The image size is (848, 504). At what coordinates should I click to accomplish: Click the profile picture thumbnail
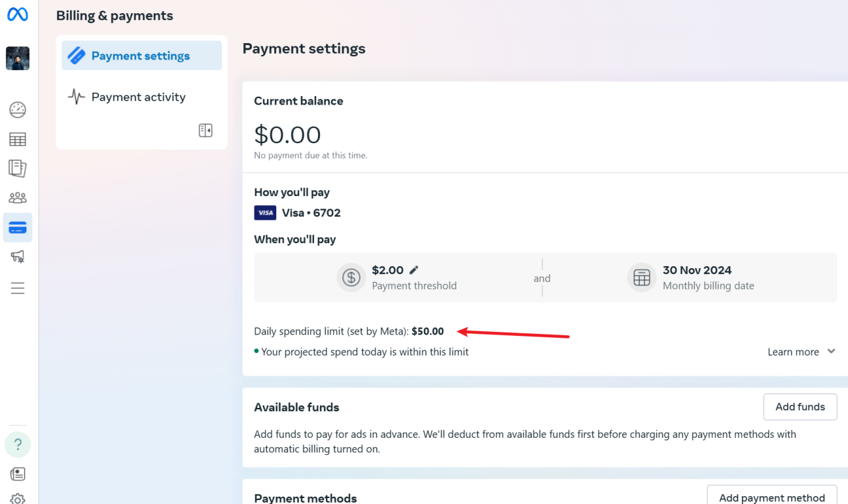(x=18, y=58)
